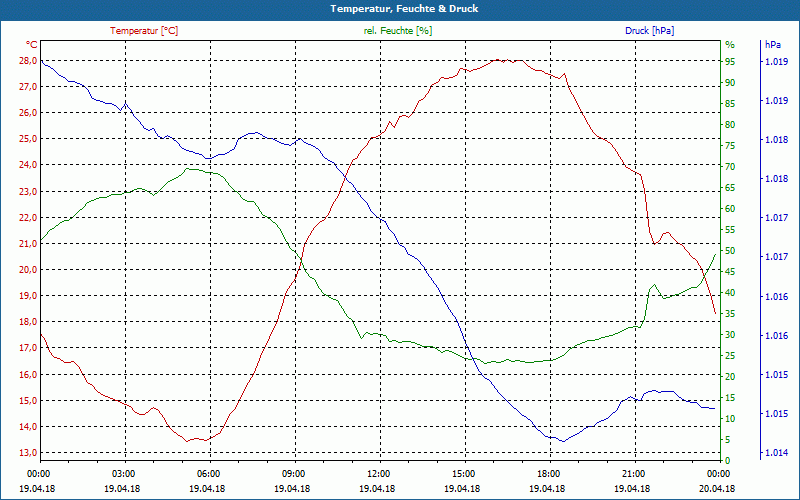Viewport: 800px width, 500px height.
Task: Click the "85" humidity axis tick
Action: [x=730, y=104]
